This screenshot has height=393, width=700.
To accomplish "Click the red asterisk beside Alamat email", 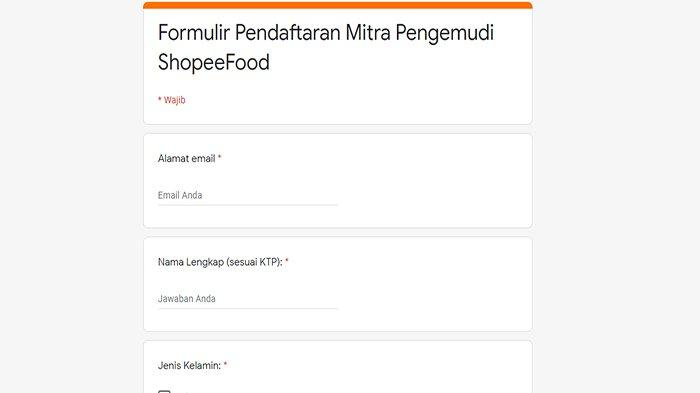I will (220, 157).
